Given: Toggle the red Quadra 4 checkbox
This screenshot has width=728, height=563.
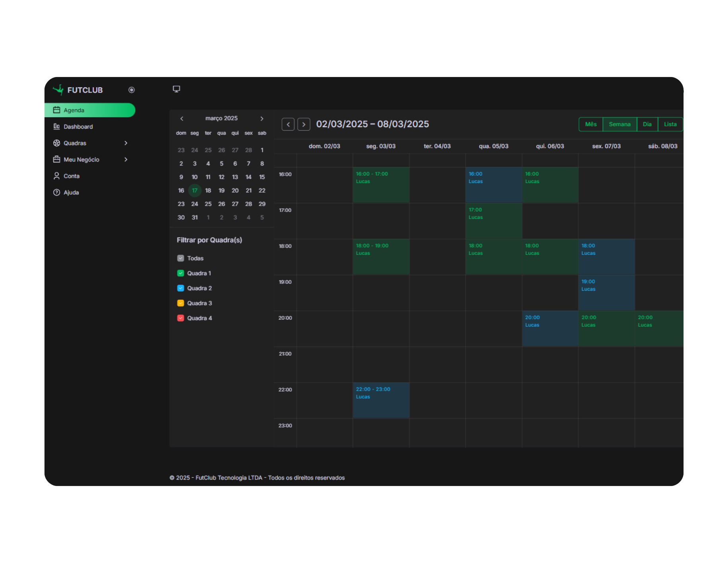Looking at the screenshot, I should [180, 318].
